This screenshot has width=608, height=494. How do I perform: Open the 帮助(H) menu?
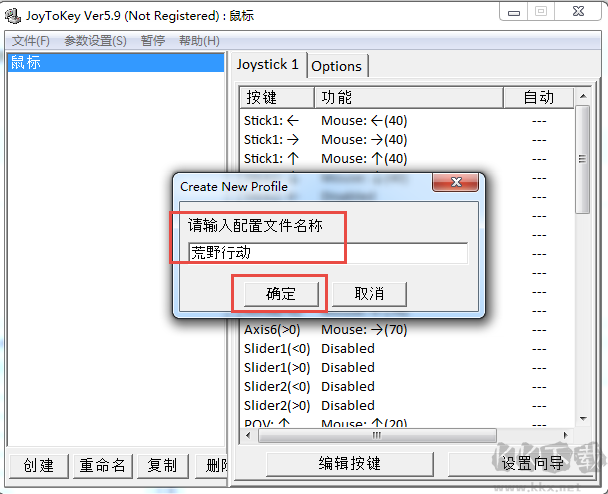click(199, 41)
